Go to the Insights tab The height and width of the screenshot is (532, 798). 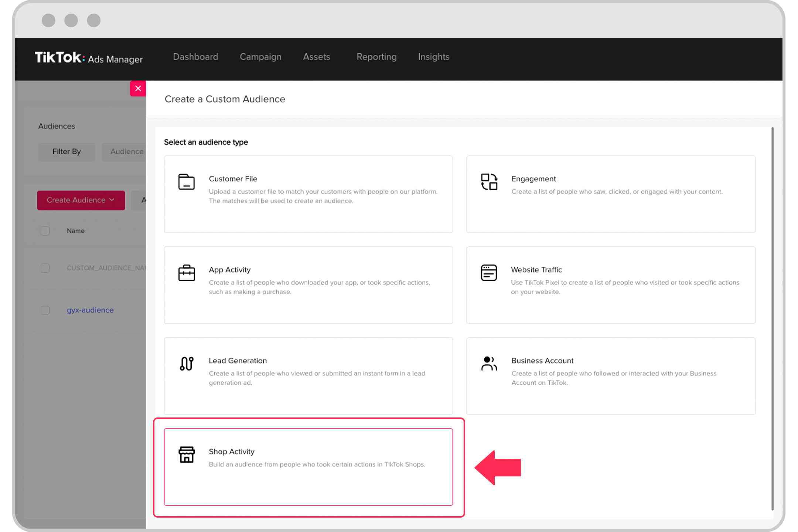point(433,57)
